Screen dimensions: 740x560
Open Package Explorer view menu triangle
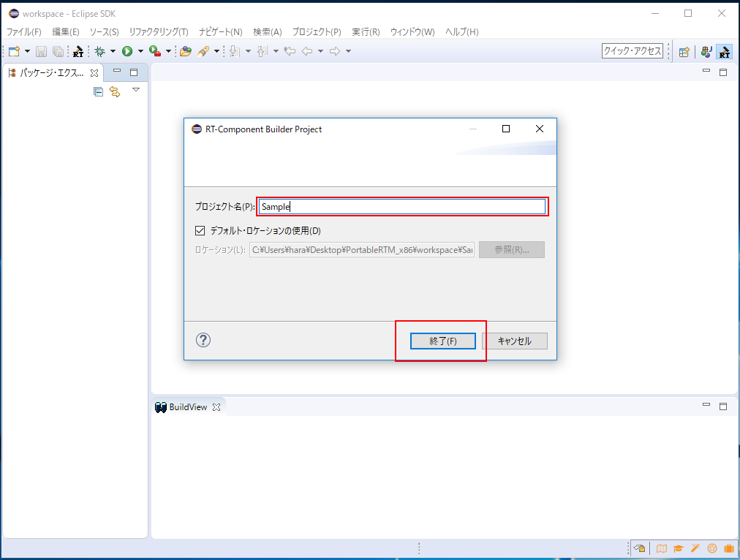tap(136, 90)
